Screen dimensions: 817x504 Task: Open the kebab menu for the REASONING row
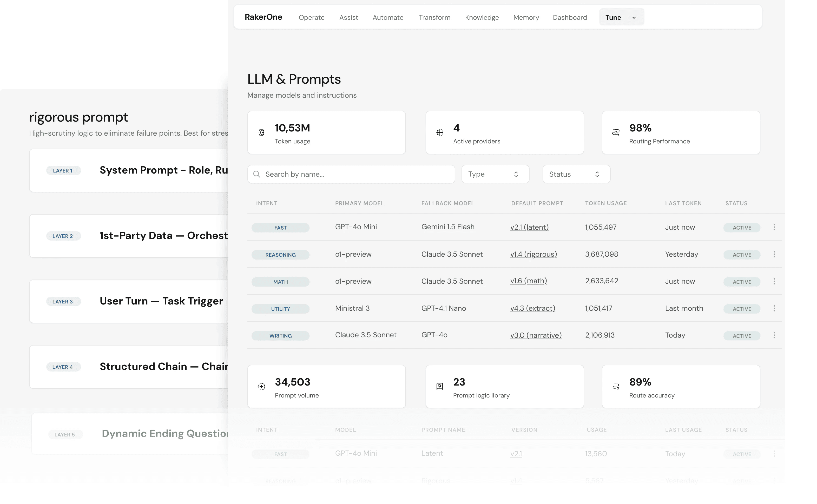(775, 254)
